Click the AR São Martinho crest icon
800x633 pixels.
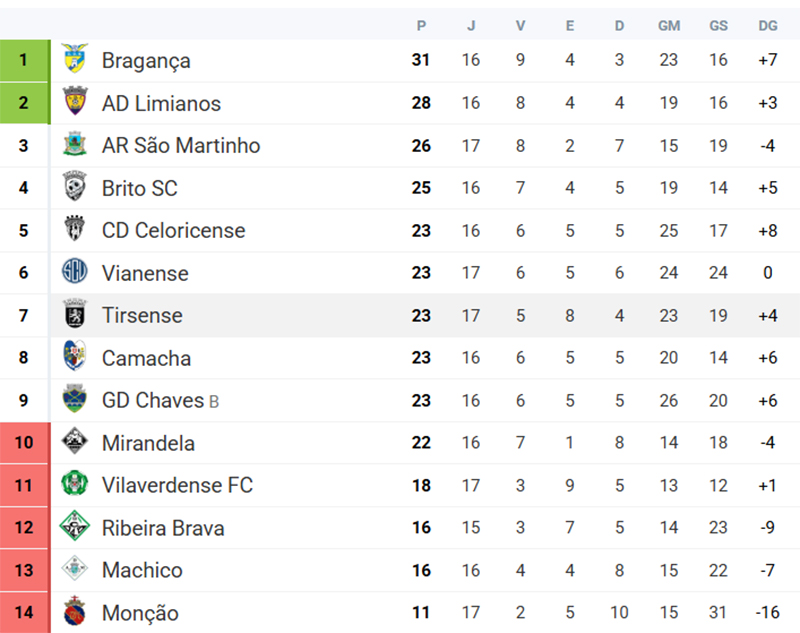[74, 145]
